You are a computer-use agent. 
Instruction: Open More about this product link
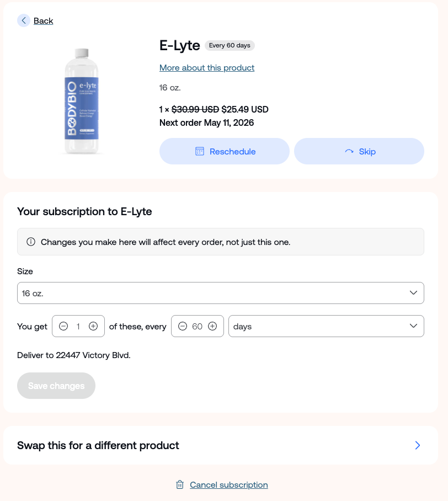207,67
